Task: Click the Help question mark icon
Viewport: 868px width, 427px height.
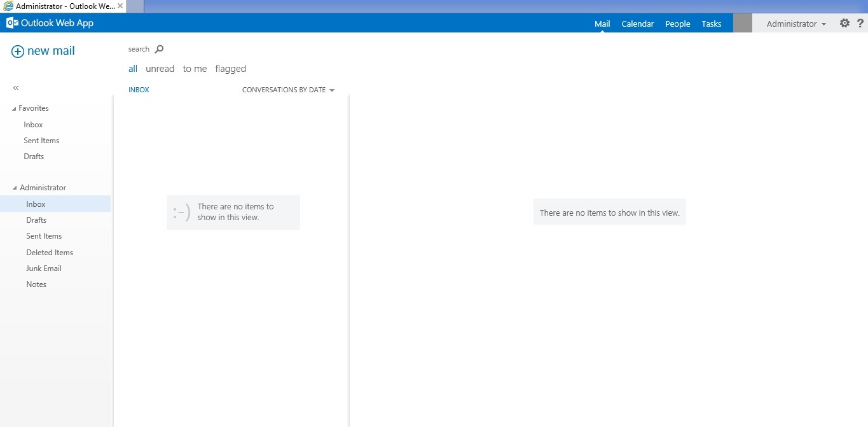Action: click(860, 23)
